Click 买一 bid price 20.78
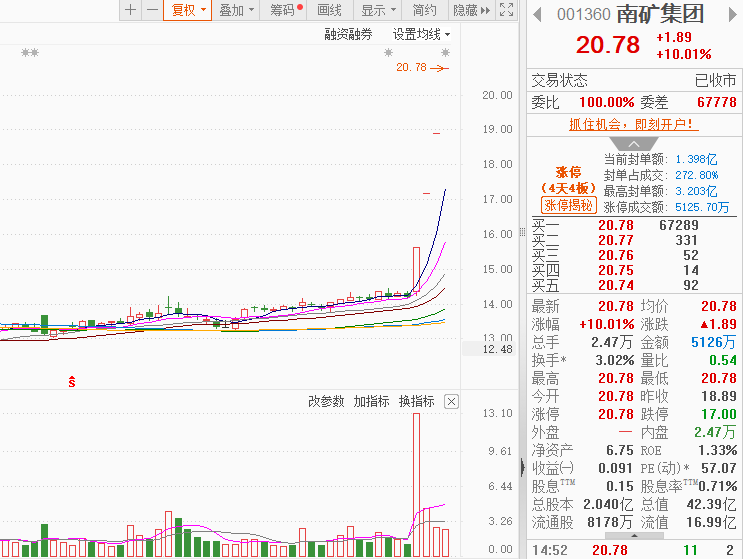Viewport: 743px width, 559px height. 616,225
